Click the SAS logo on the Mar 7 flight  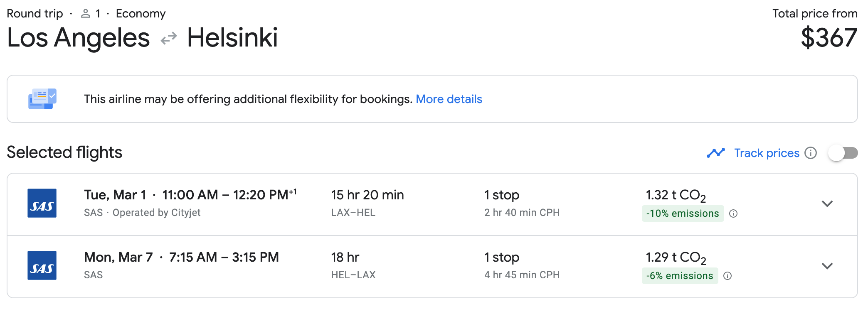(42, 265)
